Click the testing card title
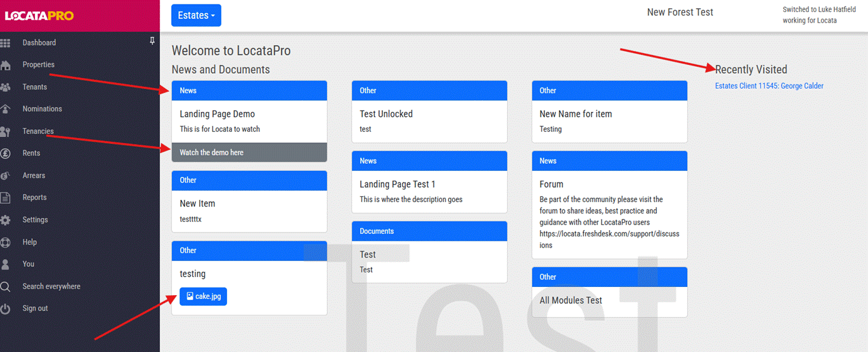This screenshot has width=868, height=352. (x=193, y=274)
